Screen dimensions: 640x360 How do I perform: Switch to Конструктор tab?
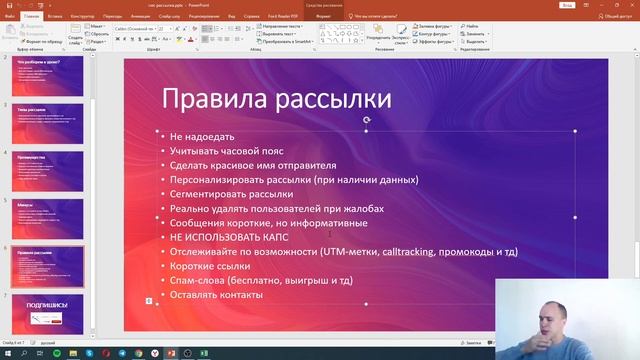click(x=82, y=16)
